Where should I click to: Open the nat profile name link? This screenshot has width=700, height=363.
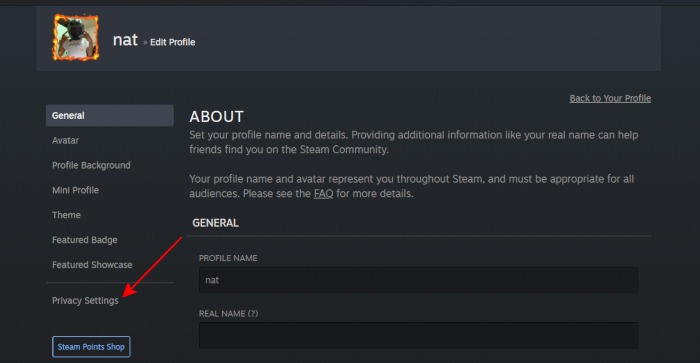tap(125, 40)
